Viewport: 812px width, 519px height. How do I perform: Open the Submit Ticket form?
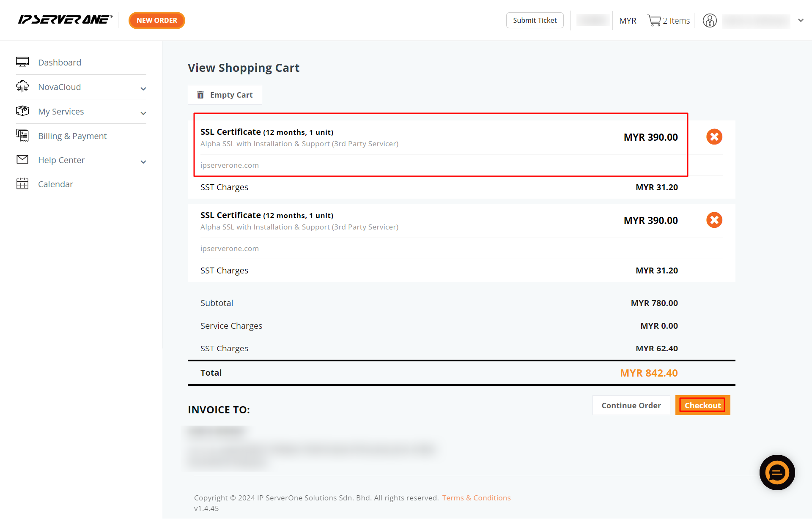pos(535,20)
